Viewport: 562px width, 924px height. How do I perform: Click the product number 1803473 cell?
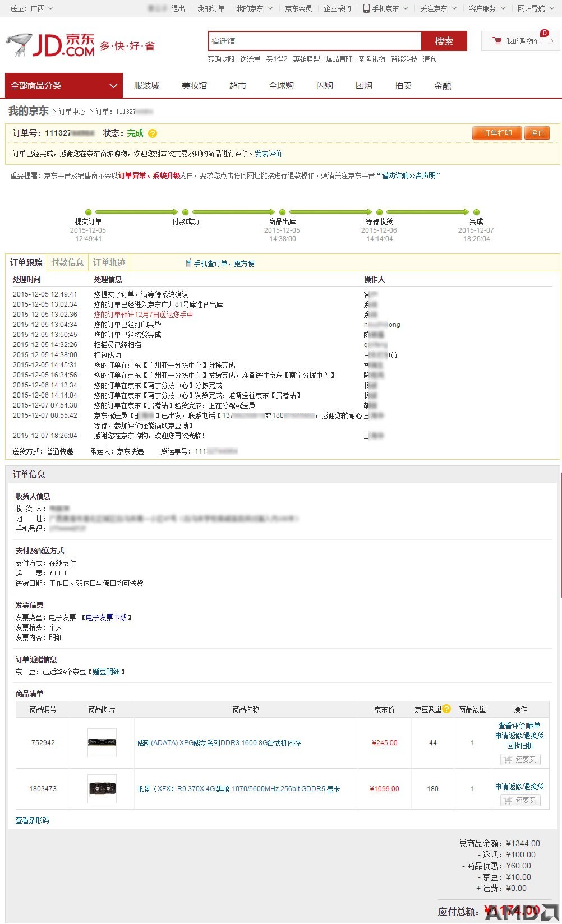point(43,789)
